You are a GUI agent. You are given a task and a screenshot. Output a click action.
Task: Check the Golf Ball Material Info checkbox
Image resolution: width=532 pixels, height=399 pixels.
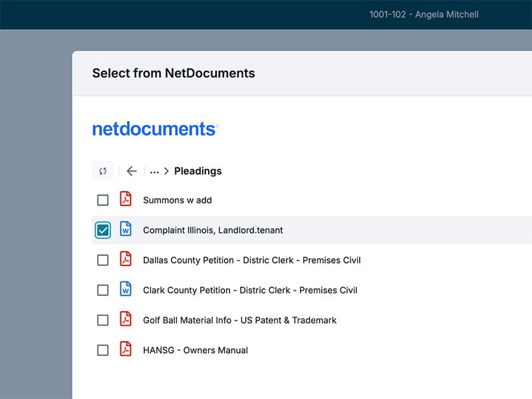[x=103, y=320]
